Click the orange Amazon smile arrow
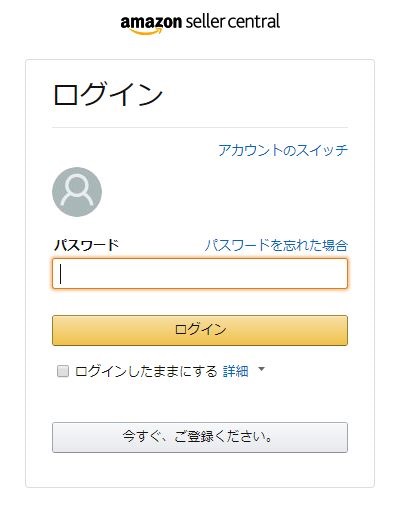 pyautogui.click(x=146, y=31)
